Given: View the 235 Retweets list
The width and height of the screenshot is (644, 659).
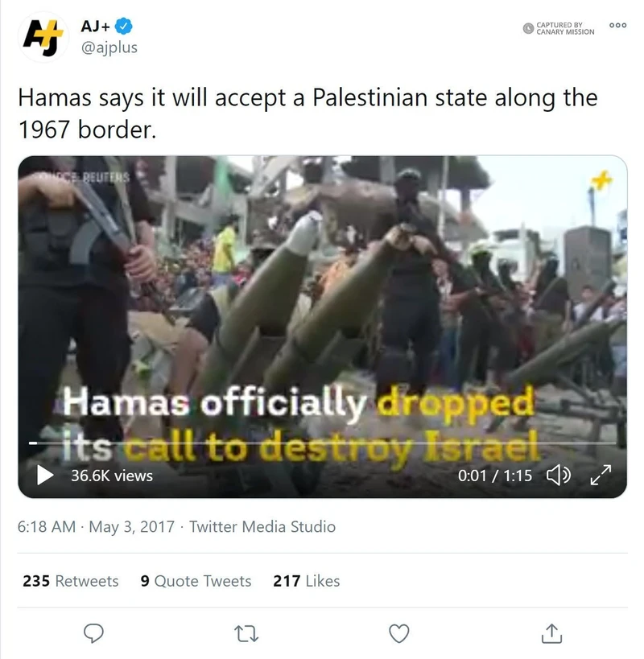Looking at the screenshot, I should tap(71, 581).
